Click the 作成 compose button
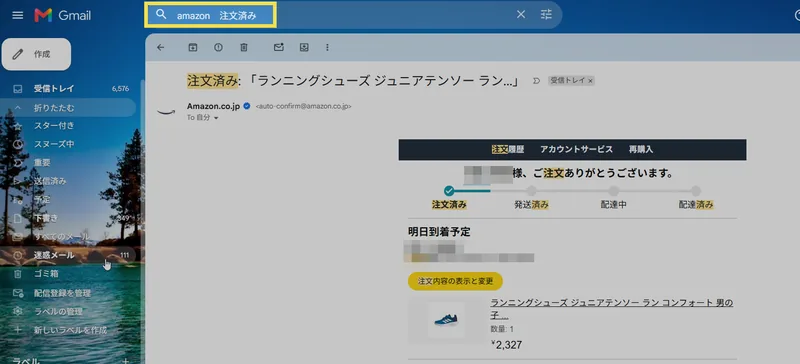Screen dimensions: 800x364 (36, 54)
